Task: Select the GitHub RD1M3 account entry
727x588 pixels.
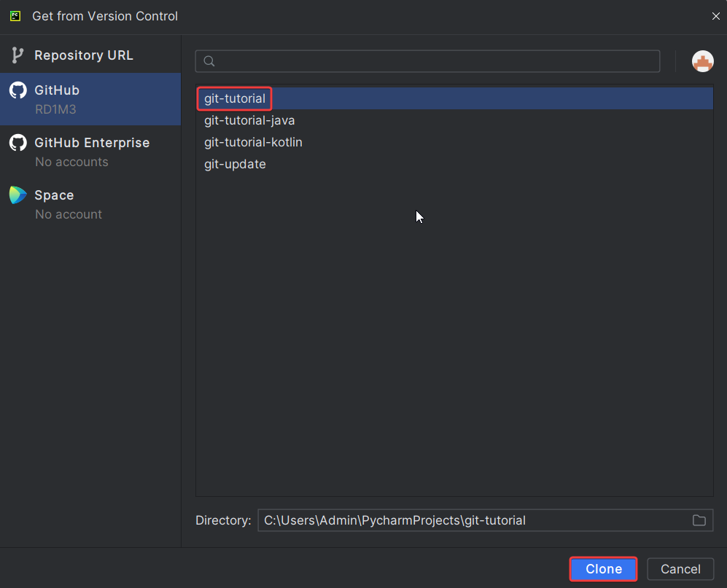Action: [x=90, y=99]
